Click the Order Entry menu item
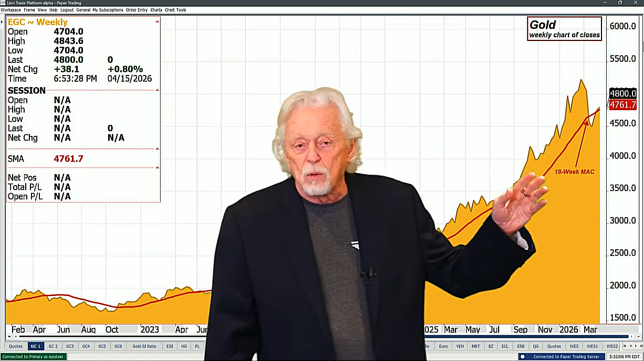Viewport: 644px width, 361px height. 136,10
